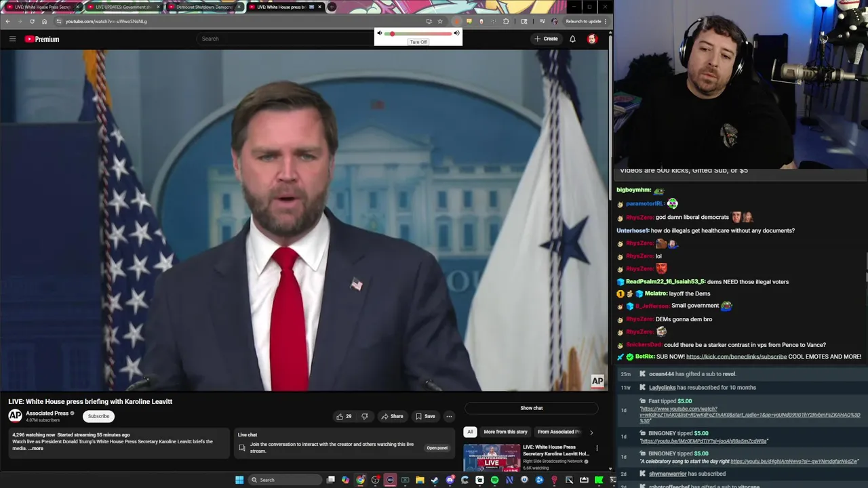Click the video title LIVE: White House press briefing
The image size is (868, 488).
click(x=90, y=401)
